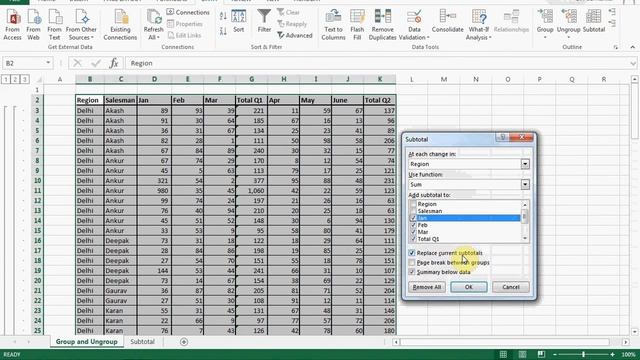Import data From Web

(33, 25)
